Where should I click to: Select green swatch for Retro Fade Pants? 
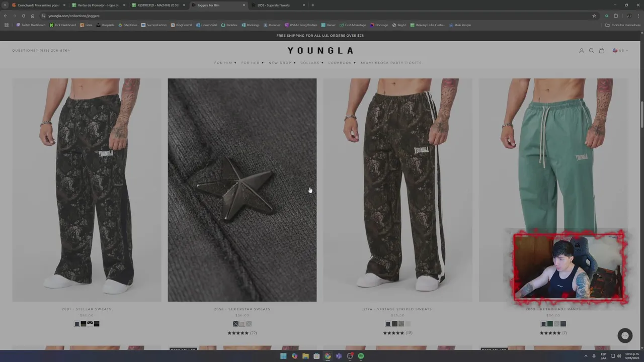(x=550, y=324)
